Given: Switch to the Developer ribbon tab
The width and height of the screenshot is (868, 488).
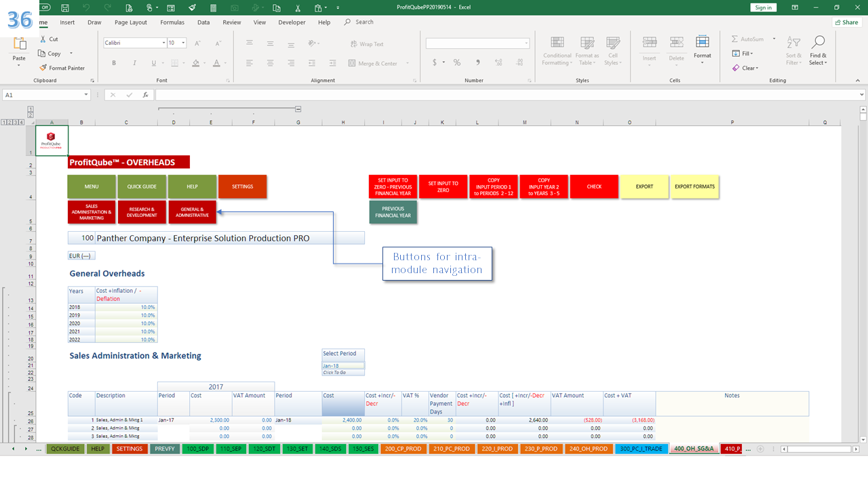Looking at the screenshot, I should click(292, 22).
